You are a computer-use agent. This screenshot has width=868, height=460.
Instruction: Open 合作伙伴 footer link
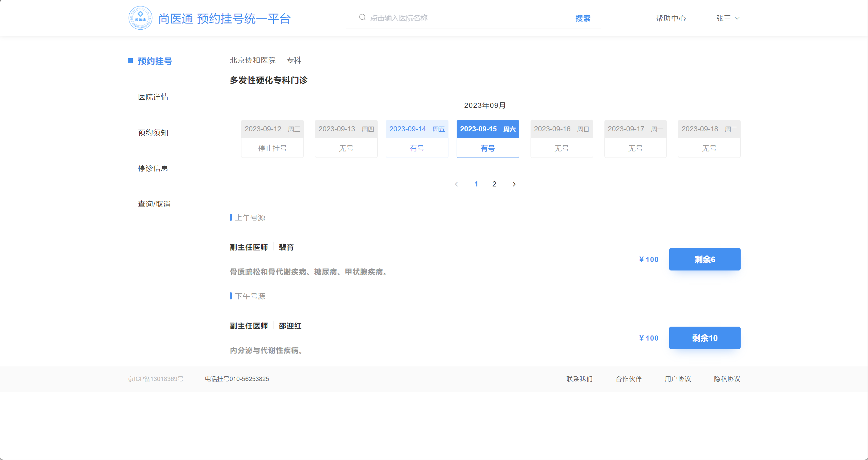(x=629, y=379)
